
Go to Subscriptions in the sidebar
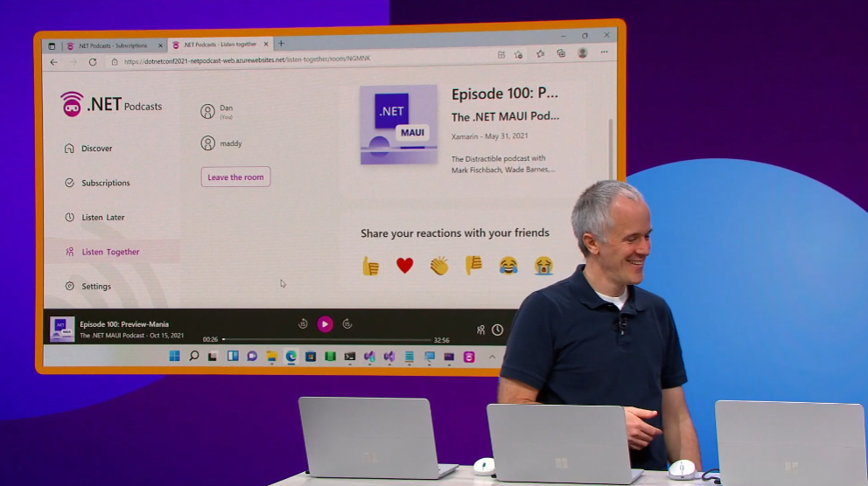pos(97,183)
